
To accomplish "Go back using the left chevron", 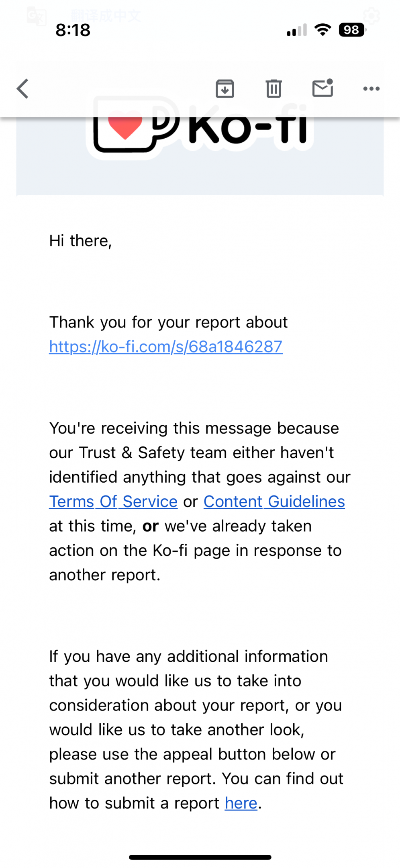I will pos(23,89).
